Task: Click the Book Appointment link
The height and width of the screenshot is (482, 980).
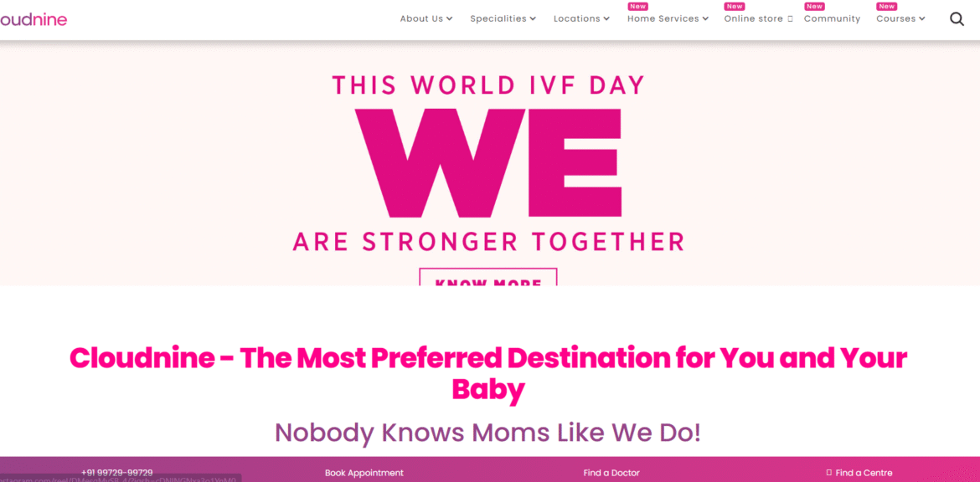Action: click(364, 473)
